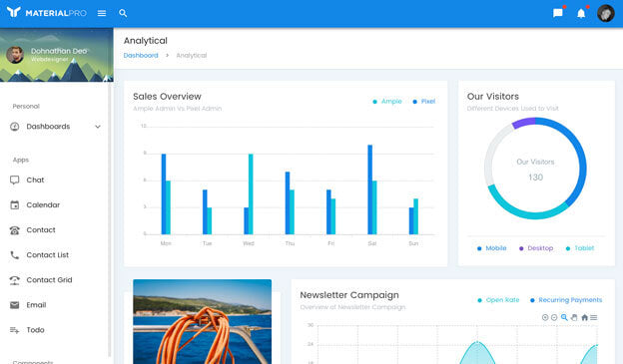Select the chart pan hand tool
The width and height of the screenshot is (623, 364).
click(x=574, y=317)
